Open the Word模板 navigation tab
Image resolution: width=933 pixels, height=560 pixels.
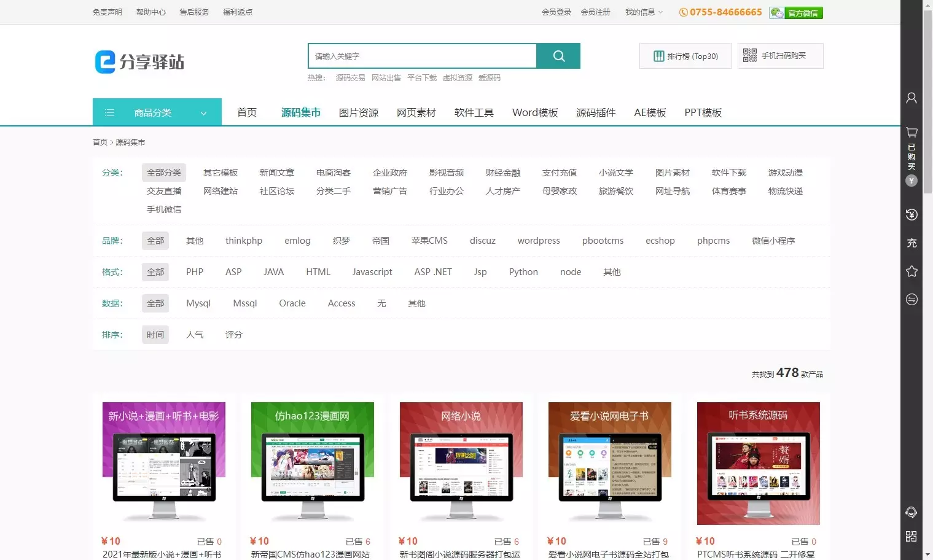(535, 112)
